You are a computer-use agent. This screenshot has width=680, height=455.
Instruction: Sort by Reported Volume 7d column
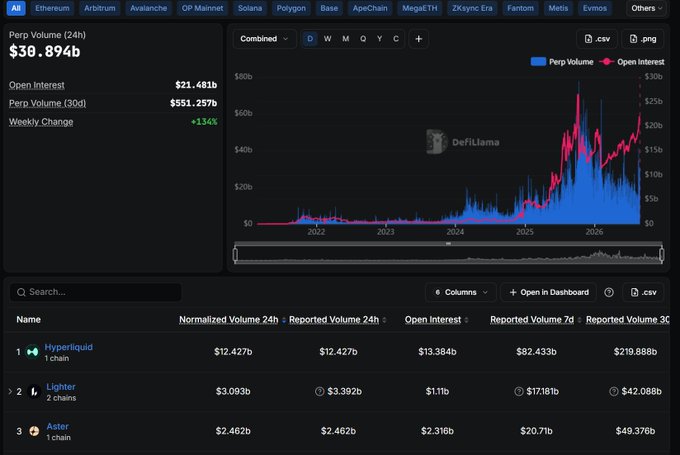(532, 320)
